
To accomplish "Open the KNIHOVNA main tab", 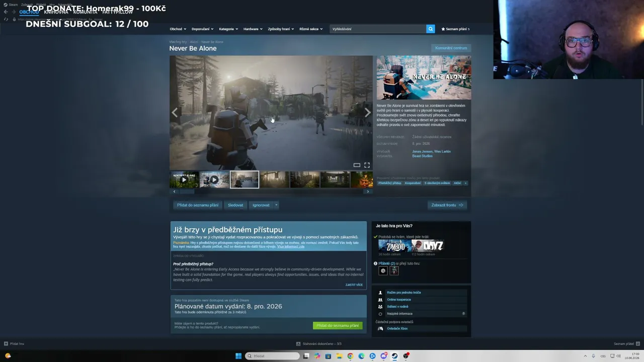I will click(56, 12).
